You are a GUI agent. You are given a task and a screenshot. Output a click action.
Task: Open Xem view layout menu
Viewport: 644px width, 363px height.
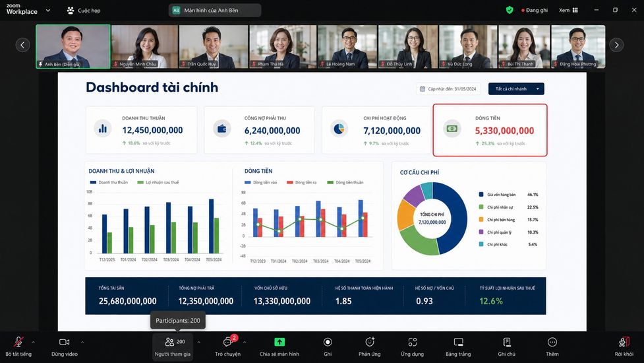click(x=568, y=11)
